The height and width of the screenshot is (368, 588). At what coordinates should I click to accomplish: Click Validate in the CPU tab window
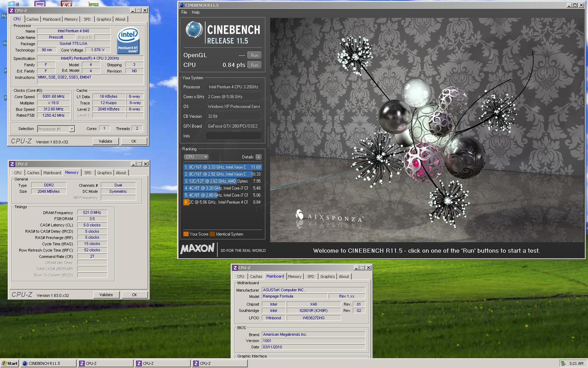point(105,141)
